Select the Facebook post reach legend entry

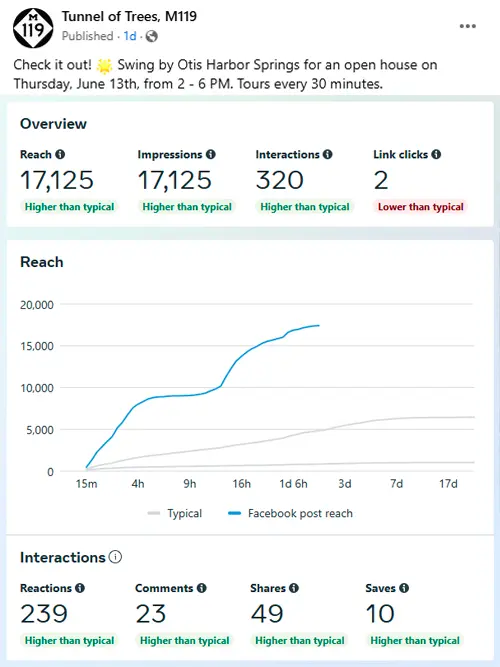291,513
